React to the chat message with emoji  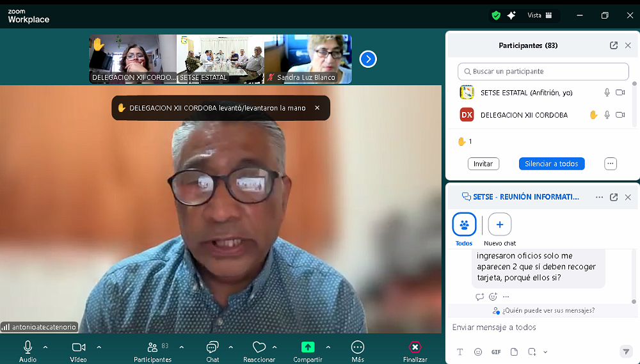point(493,297)
